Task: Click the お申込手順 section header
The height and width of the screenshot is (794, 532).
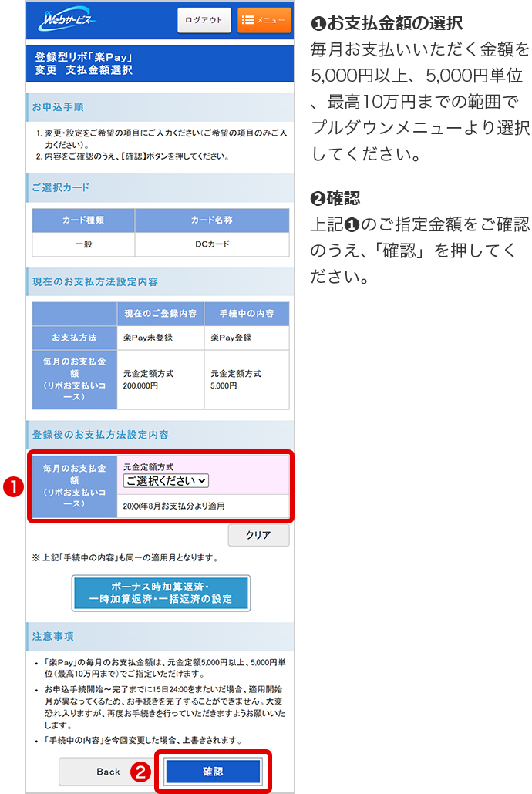Action: coord(160,106)
